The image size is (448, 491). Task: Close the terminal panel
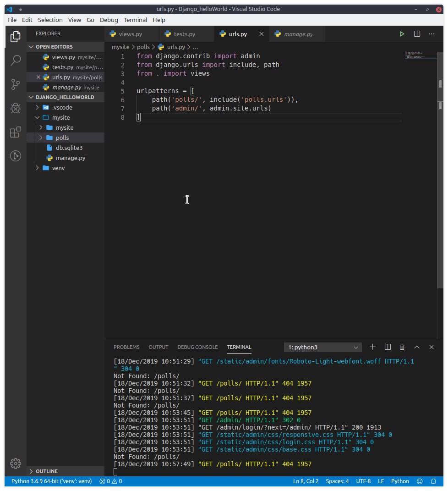click(432, 347)
